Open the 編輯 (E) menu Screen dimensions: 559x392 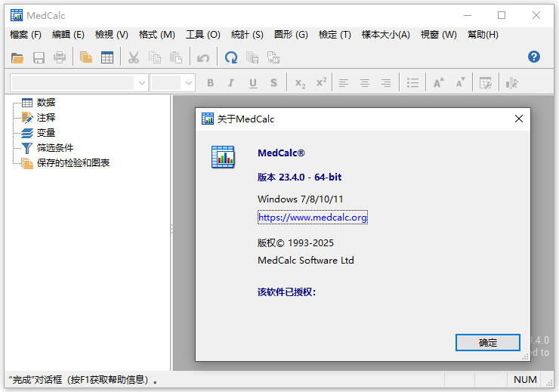[68, 35]
